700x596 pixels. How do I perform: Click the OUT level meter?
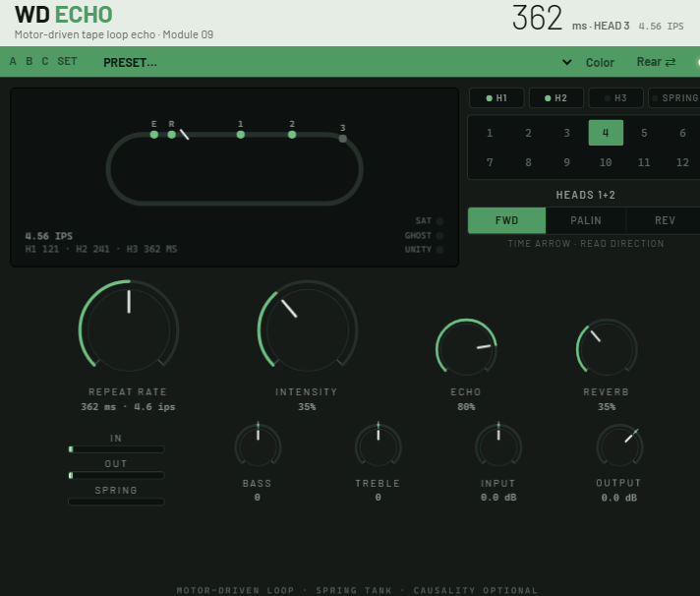(116, 475)
